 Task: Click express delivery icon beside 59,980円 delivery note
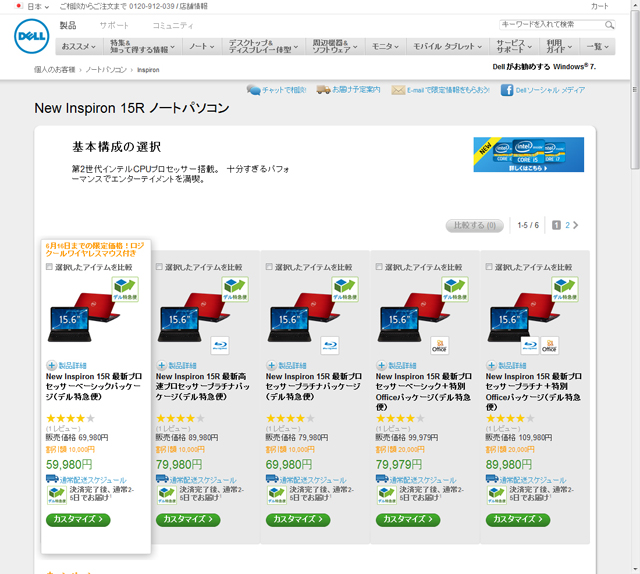tap(57, 495)
